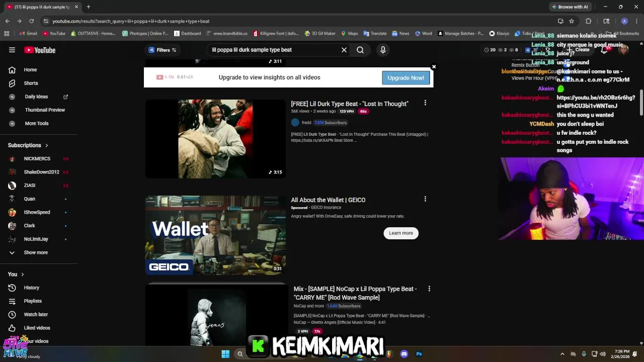
Task: Open the Photopea bookmark
Action: tap(145, 34)
